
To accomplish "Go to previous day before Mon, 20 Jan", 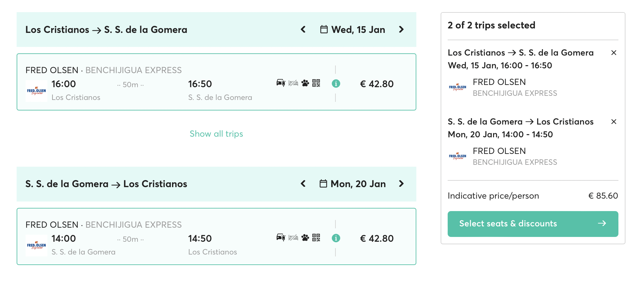I will point(303,184).
